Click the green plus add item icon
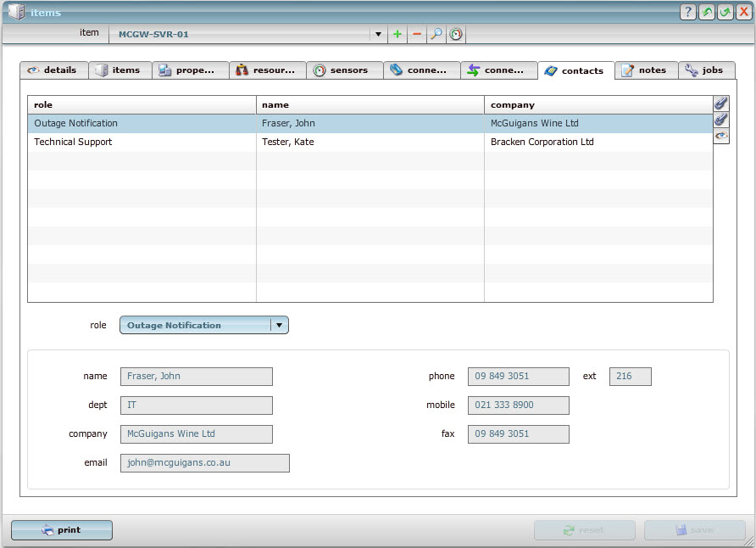 (397, 34)
